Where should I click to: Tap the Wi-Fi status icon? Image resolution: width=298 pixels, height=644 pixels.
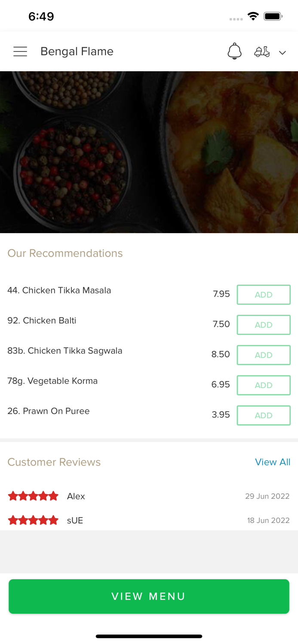(x=253, y=16)
